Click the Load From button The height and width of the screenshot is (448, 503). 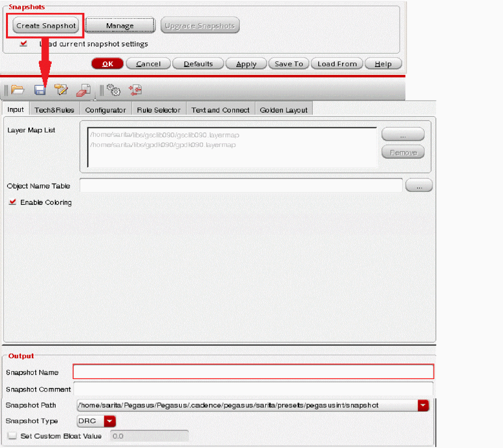click(x=337, y=64)
